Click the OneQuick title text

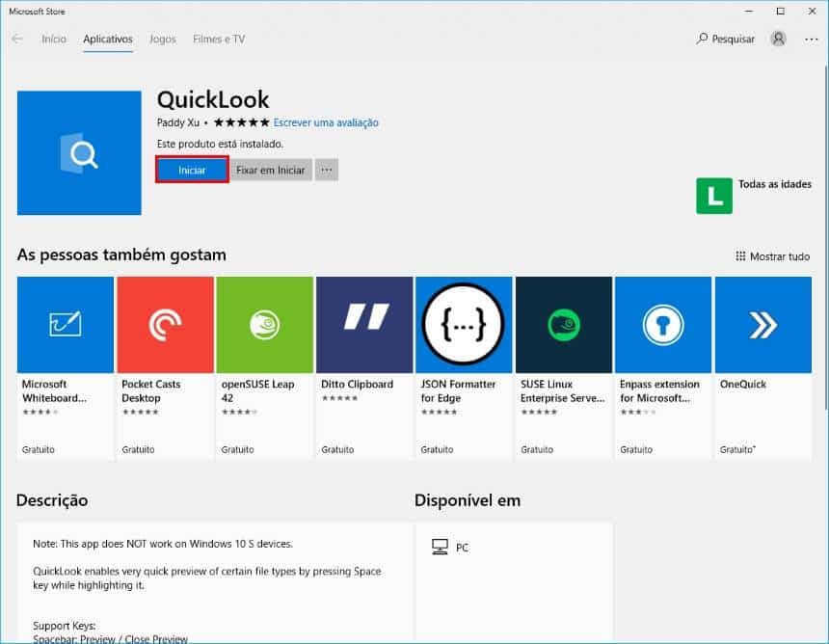point(743,384)
